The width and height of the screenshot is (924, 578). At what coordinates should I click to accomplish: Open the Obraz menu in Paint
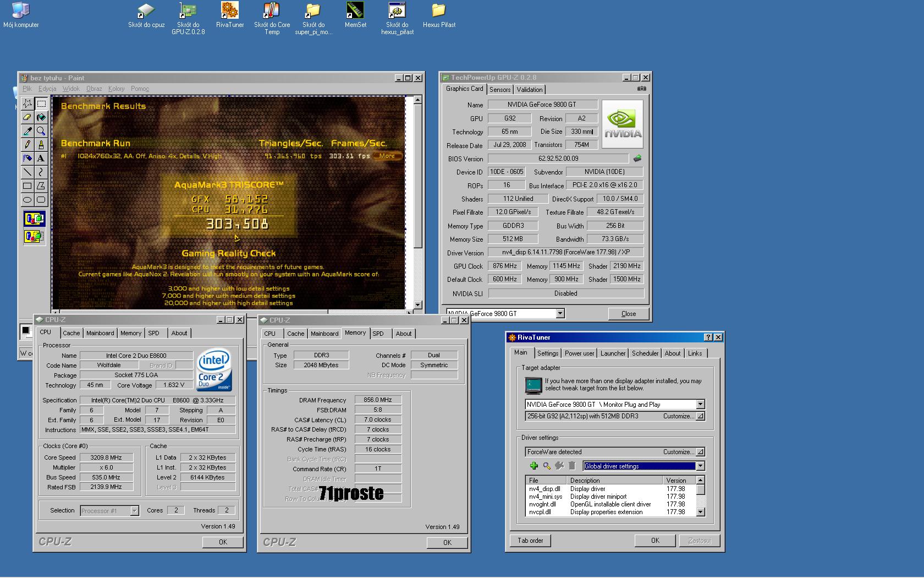[x=94, y=89]
